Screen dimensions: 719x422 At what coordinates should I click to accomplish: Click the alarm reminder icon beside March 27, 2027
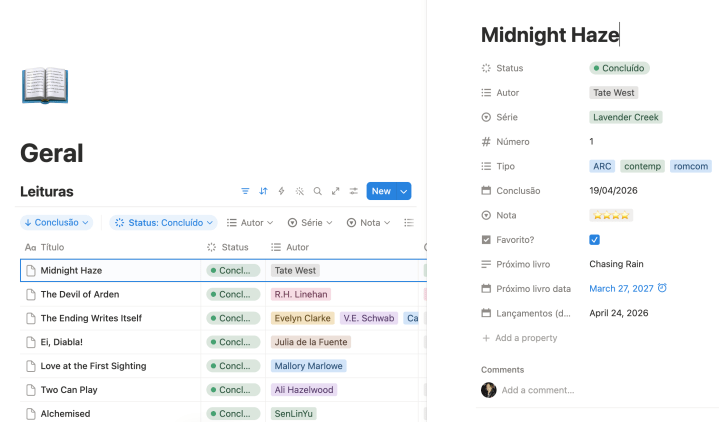(x=662, y=289)
